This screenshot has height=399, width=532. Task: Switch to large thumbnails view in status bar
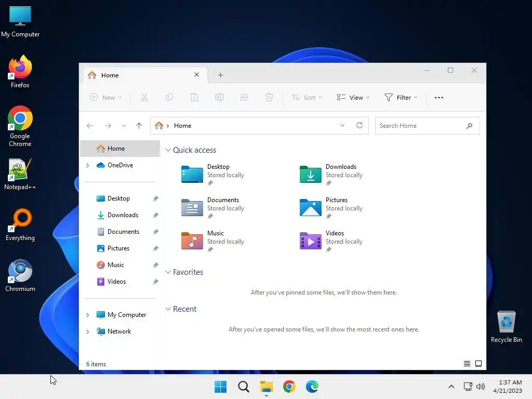point(478,364)
